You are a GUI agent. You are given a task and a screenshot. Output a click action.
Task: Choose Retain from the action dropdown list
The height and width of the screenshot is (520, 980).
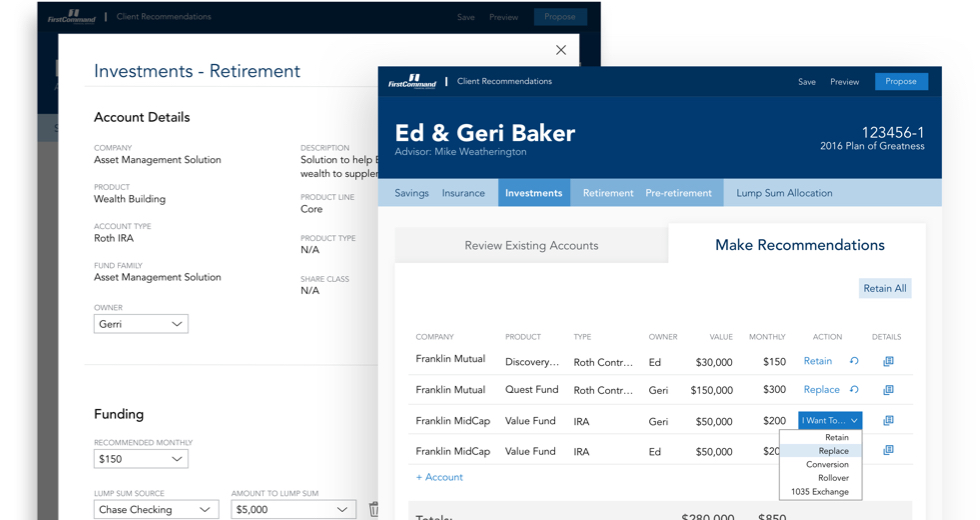tap(836, 438)
